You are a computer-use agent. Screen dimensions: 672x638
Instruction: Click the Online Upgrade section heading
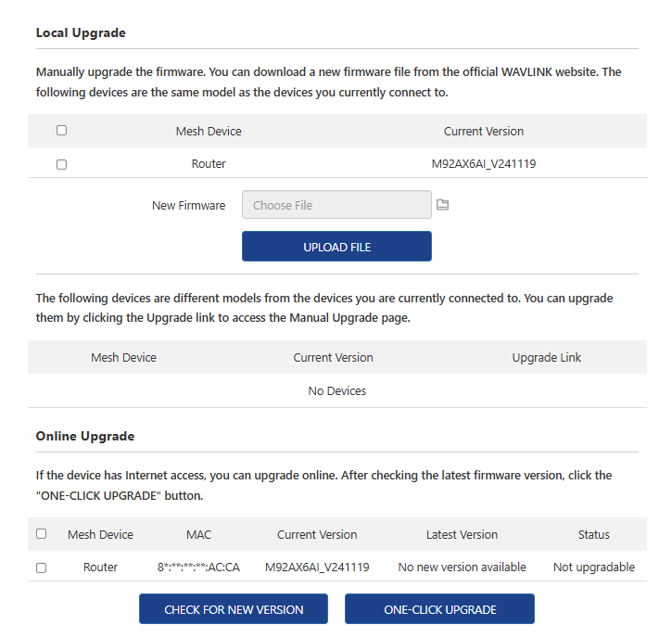[85, 436]
